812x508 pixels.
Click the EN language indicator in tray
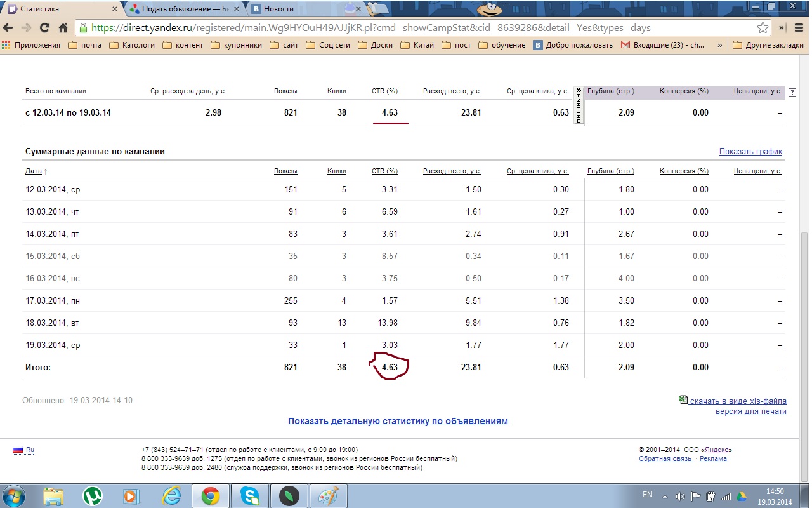[647, 495]
